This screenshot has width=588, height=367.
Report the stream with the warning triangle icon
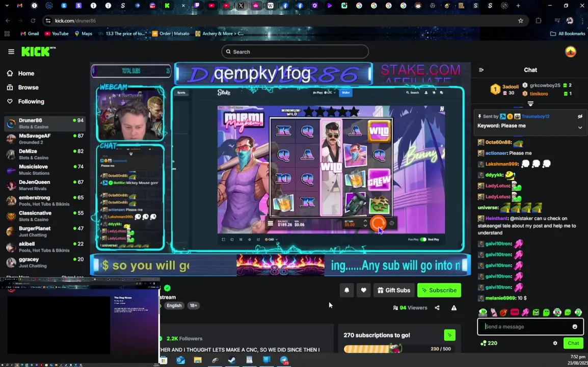454,308
